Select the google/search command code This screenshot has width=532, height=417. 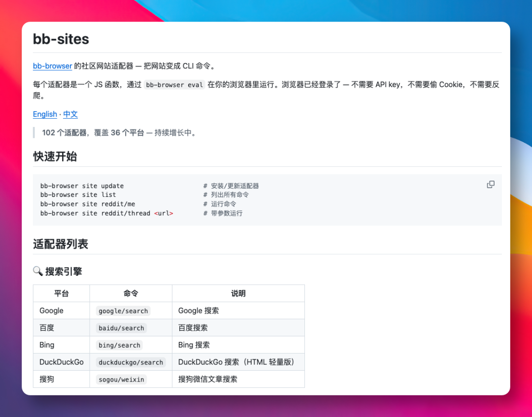pyautogui.click(x=123, y=311)
